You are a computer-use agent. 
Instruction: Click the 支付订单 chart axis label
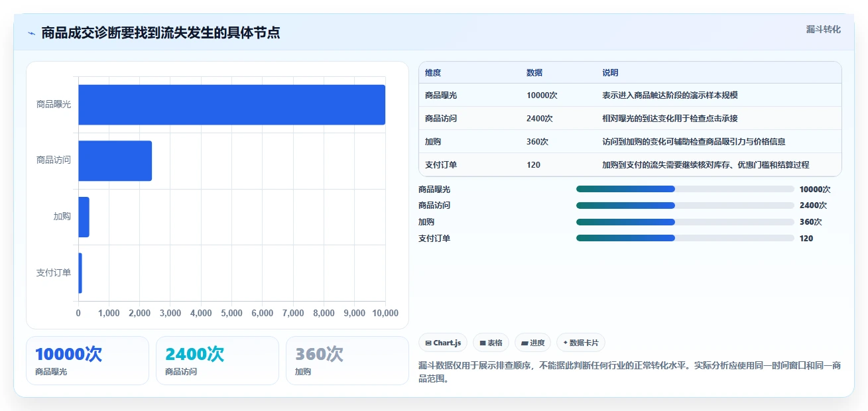tap(54, 272)
